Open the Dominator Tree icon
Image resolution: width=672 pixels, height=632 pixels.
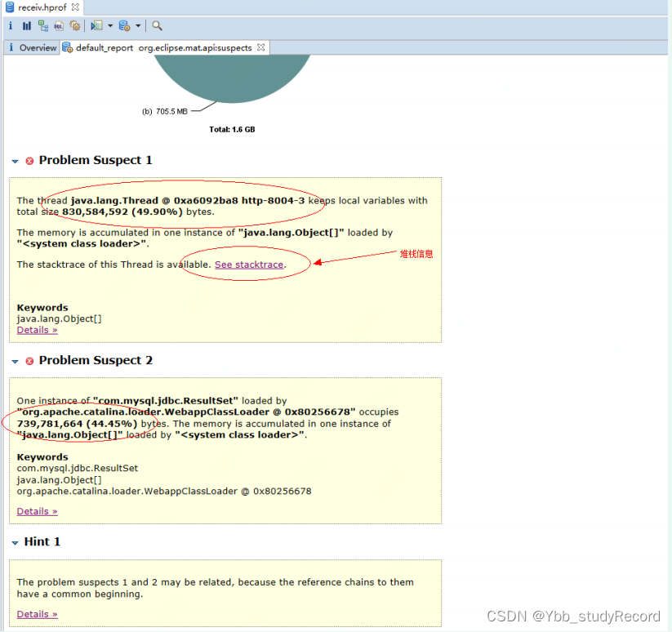pos(42,25)
